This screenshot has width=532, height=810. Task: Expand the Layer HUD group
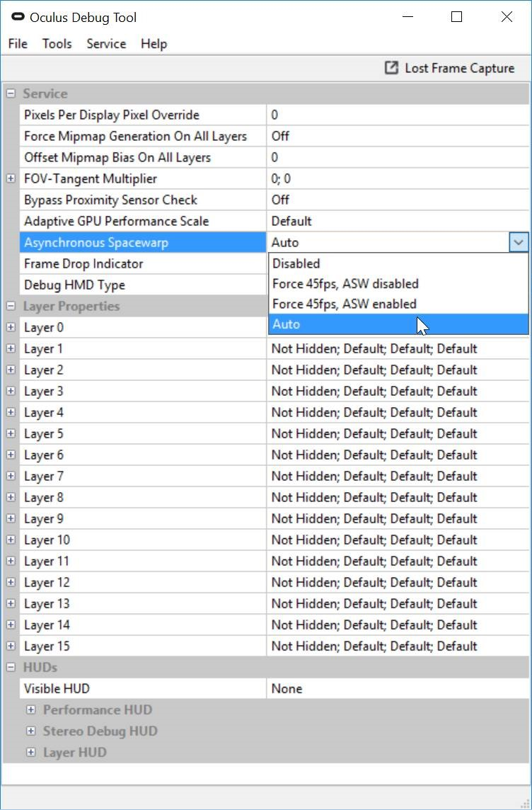click(31, 752)
